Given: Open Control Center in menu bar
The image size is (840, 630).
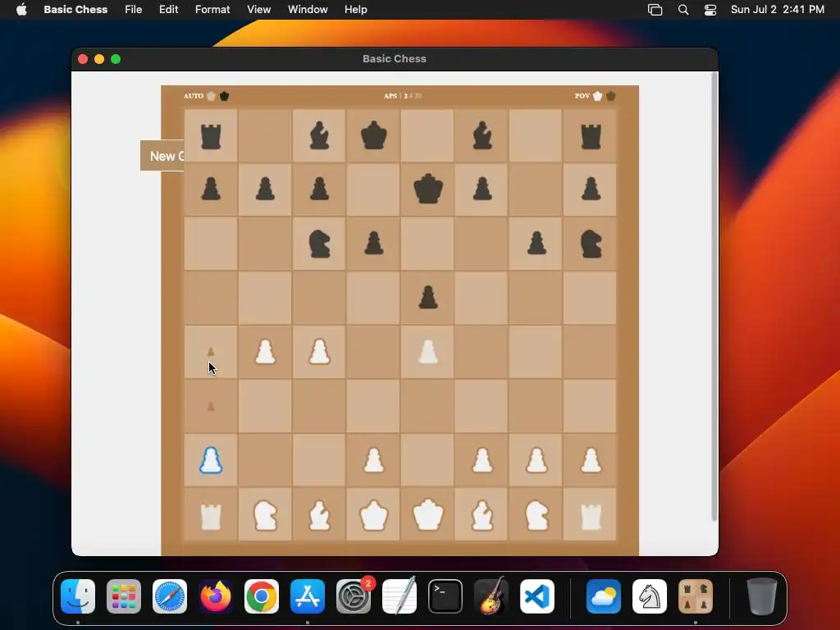Looking at the screenshot, I should coord(710,10).
